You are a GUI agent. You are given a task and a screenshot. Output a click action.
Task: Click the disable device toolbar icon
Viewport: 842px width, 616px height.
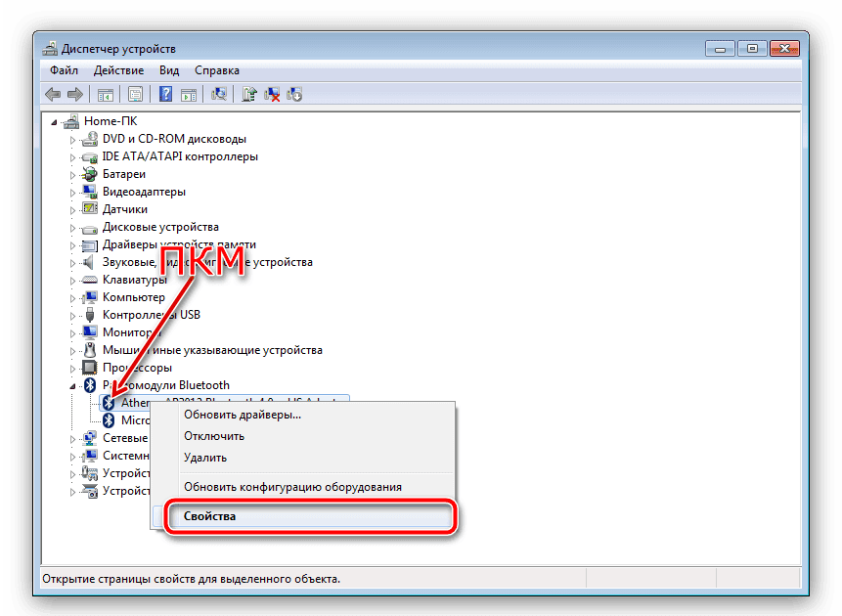tap(294, 95)
